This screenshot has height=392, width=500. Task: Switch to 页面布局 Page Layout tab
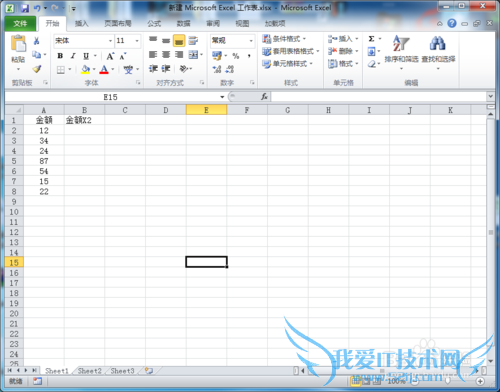[x=118, y=24]
